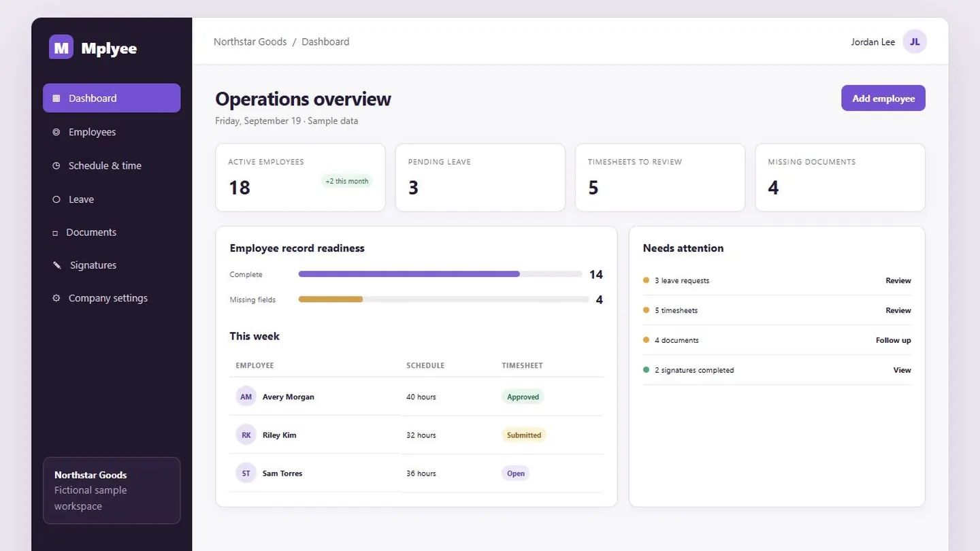Click the Submitted timesheet status badge

coord(524,435)
